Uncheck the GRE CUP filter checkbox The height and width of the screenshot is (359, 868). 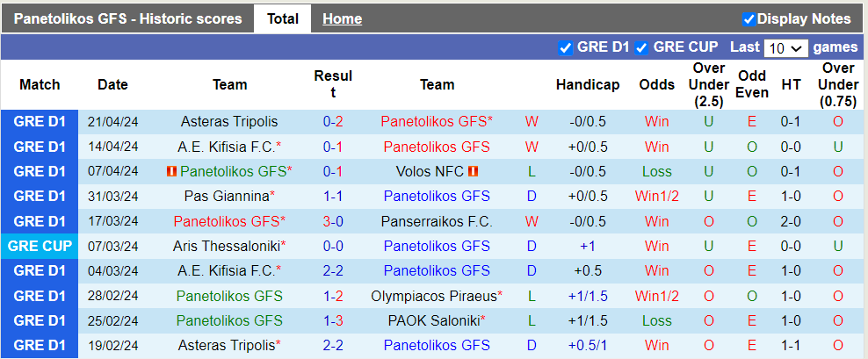click(x=642, y=47)
